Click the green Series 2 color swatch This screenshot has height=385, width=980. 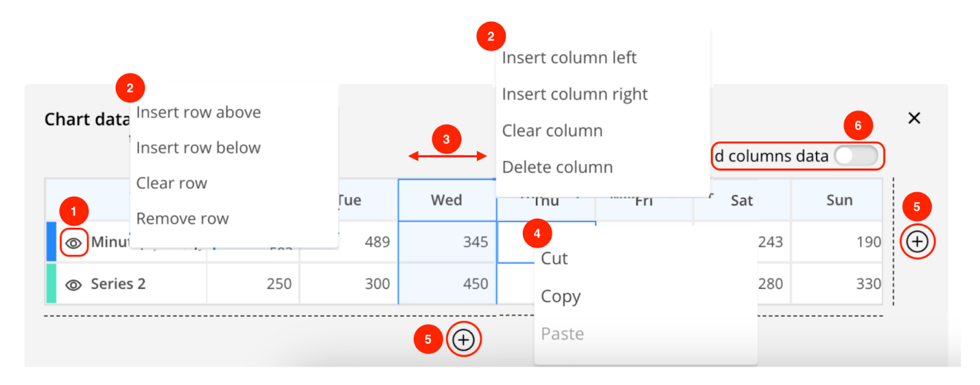(51, 283)
